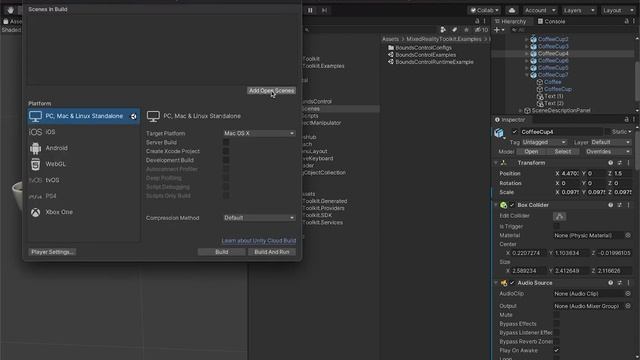Select the BoundsControlExamples scene asset
Screen dimensions: 640x360
pyautogui.click(x=425, y=55)
